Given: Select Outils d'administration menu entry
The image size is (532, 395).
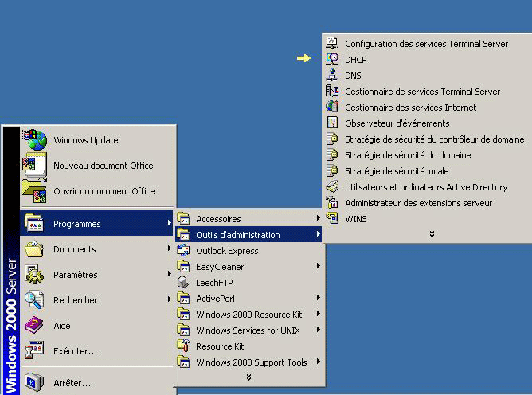Looking at the screenshot, I should coord(248,234).
